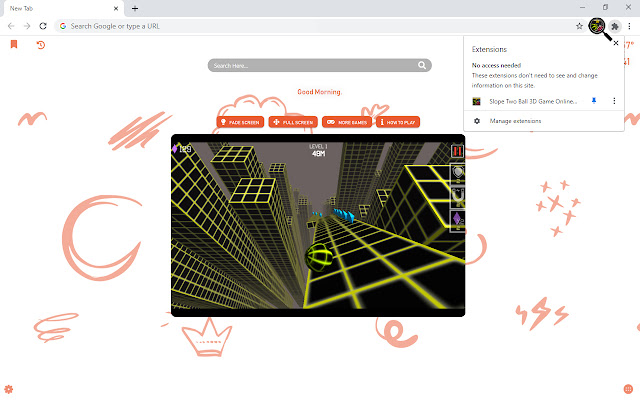Open the Extensions puzzle-piece icon
This screenshot has width=640, height=400.
615,27
